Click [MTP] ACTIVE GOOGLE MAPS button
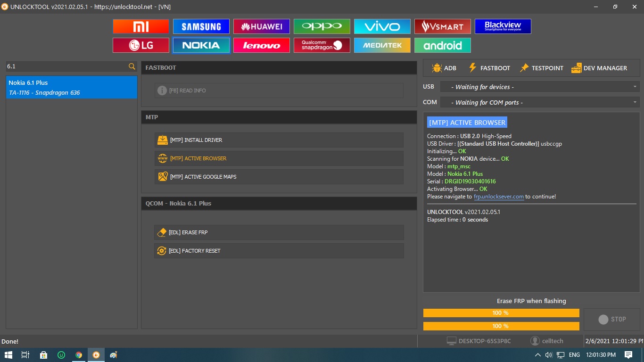The width and height of the screenshot is (644, 362). pos(279,177)
